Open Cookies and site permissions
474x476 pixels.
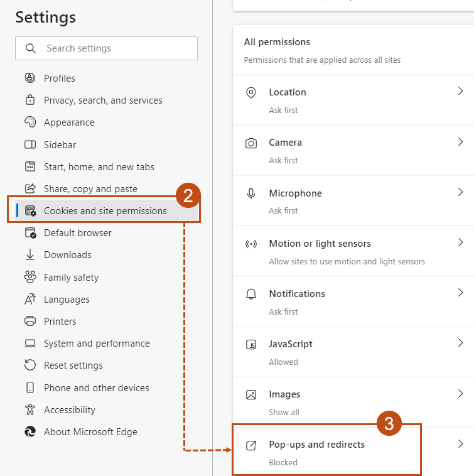[x=105, y=211]
